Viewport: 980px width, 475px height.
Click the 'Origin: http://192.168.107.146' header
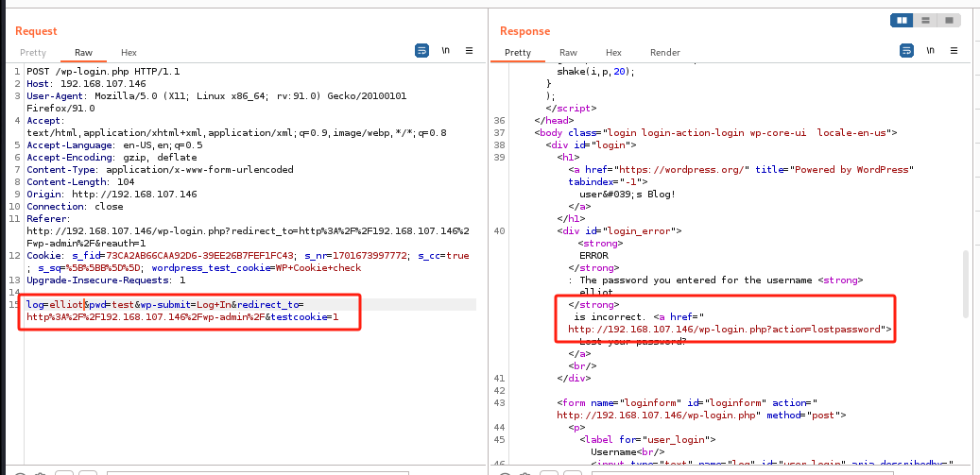tap(112, 195)
